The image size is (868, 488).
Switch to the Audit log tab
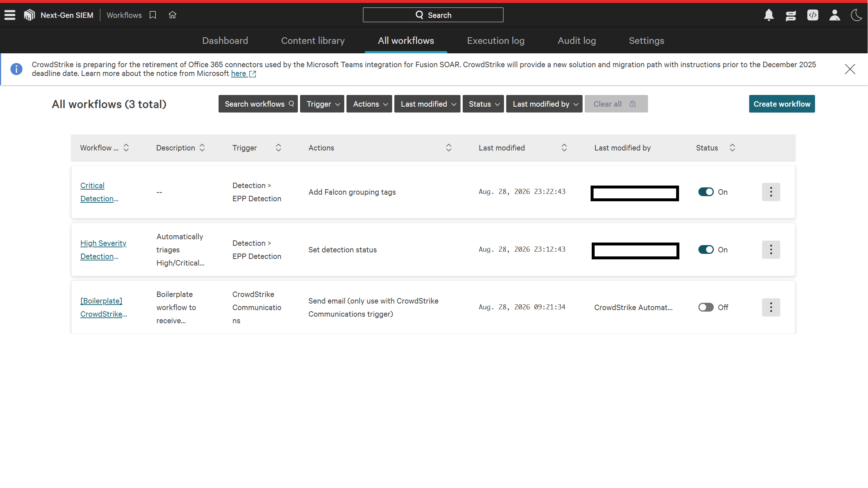pos(577,41)
